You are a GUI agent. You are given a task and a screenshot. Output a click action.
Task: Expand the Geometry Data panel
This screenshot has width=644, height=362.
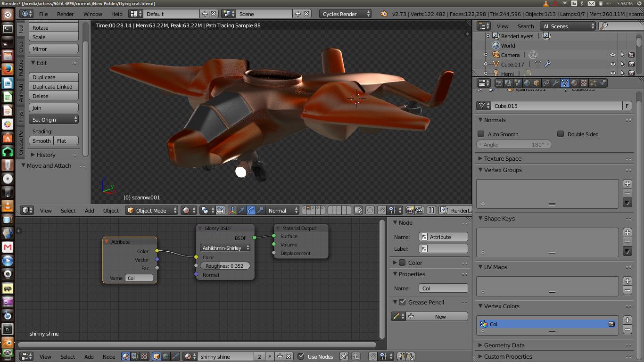pos(504,346)
